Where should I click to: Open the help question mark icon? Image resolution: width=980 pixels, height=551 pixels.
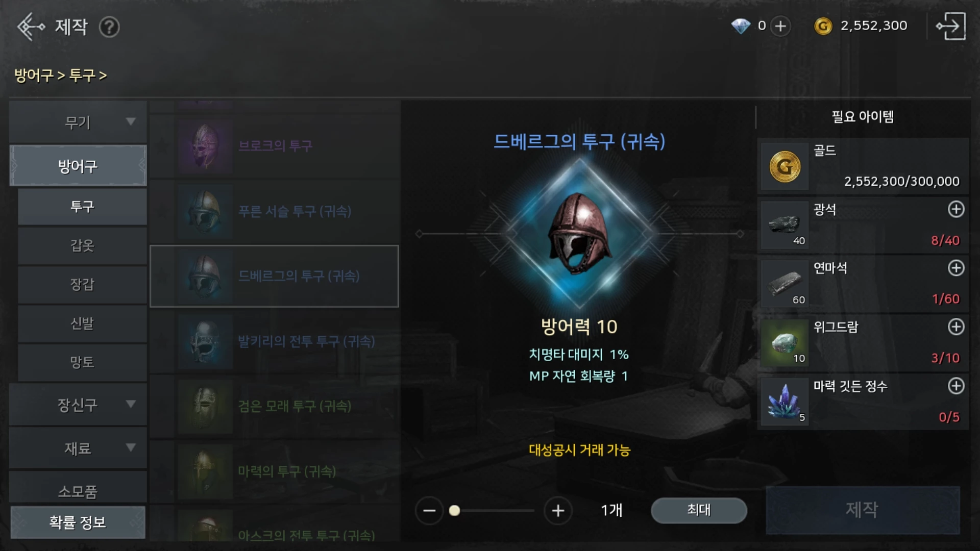(x=109, y=27)
